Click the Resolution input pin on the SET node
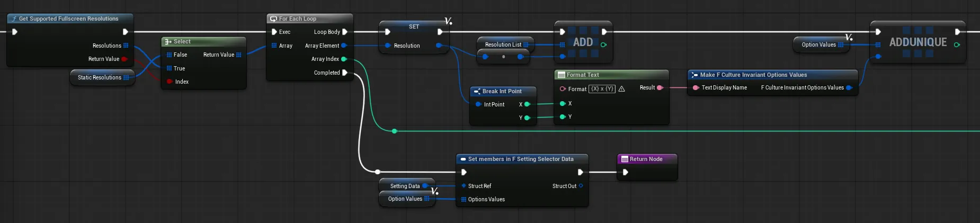The height and width of the screenshot is (223, 980). 388,46
